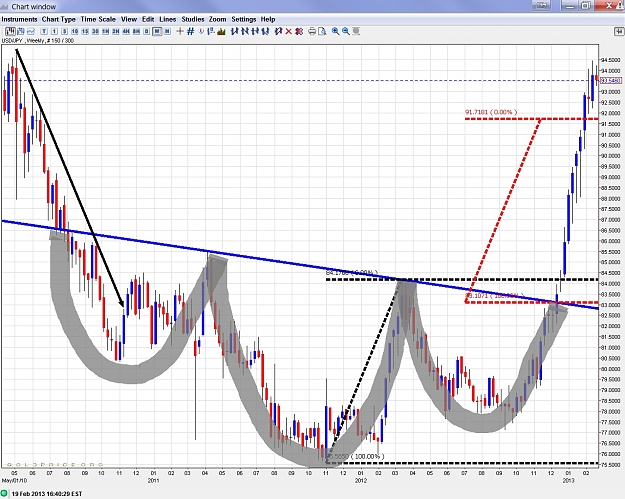Click the USD/JPY Weekly chart label
The height and width of the screenshot is (499, 625).
tap(37, 41)
